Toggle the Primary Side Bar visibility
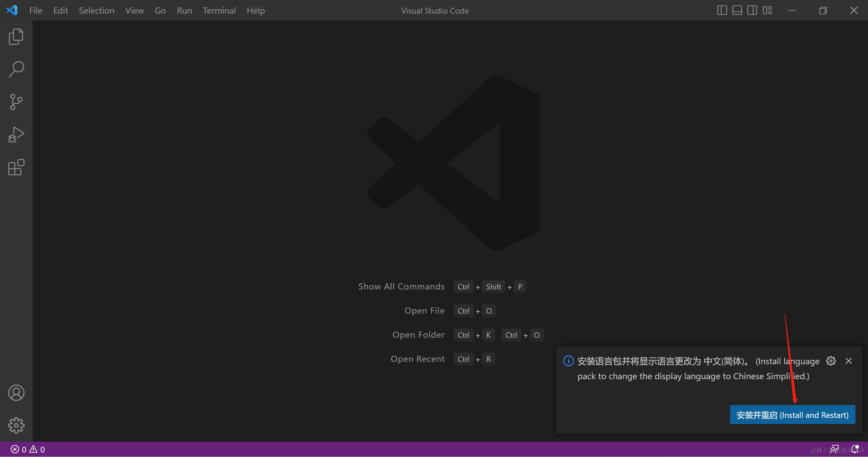 click(x=722, y=11)
